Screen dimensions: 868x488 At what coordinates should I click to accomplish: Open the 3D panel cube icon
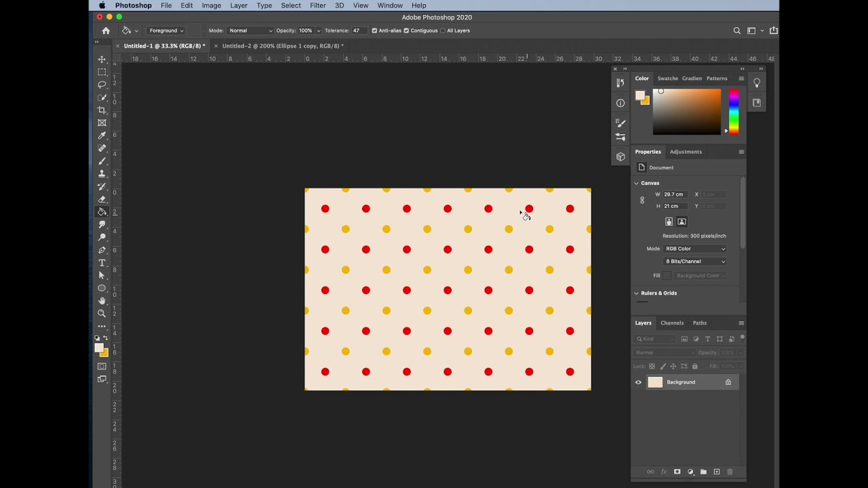620,157
